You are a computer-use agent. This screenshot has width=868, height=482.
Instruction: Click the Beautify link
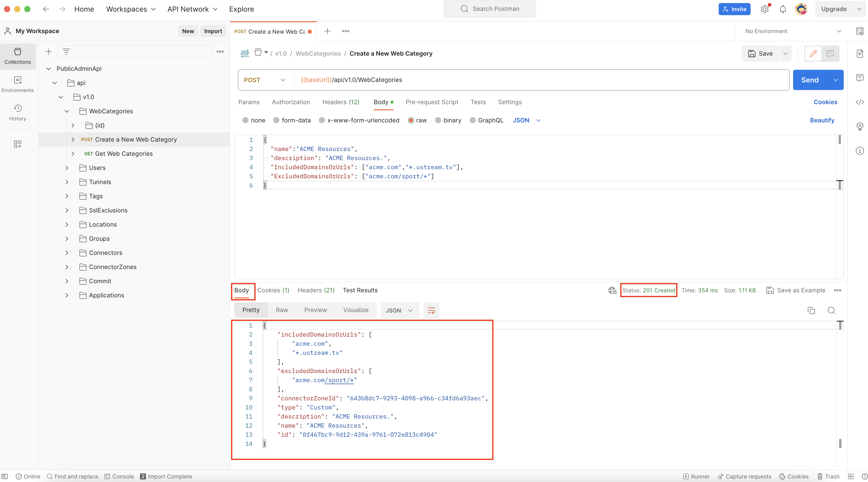point(822,120)
